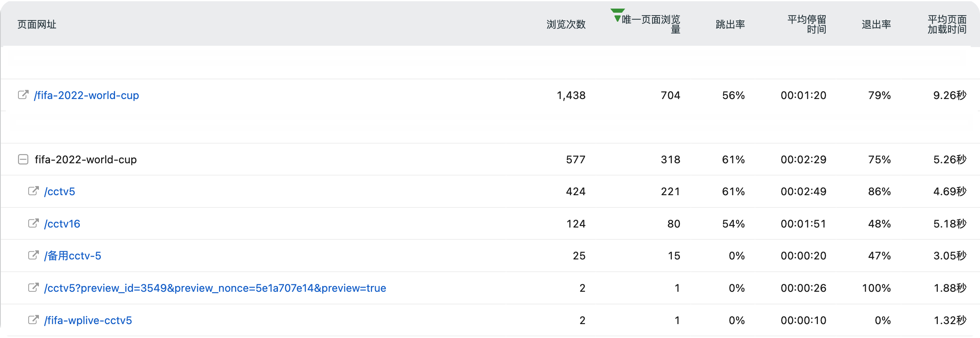The image size is (980, 338).
Task: Open the cctv5 preview_id=3549 link
Action: coord(215,288)
